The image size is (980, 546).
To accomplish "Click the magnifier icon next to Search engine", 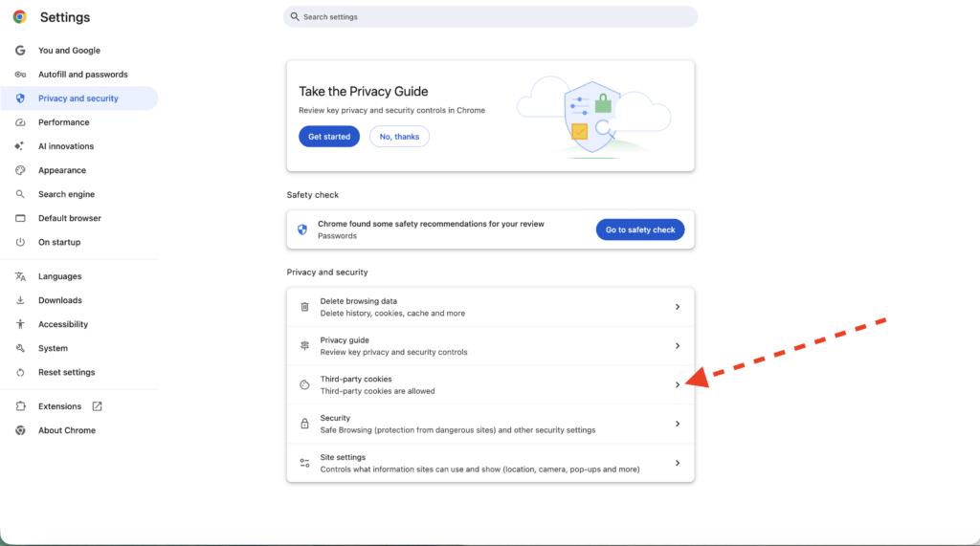I will [x=20, y=194].
